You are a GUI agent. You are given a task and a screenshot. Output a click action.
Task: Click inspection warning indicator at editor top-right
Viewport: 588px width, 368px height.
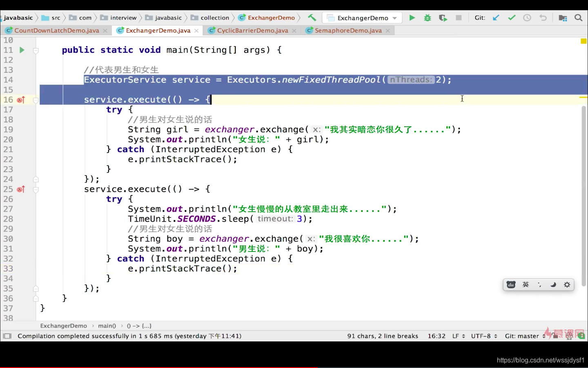pos(584,41)
